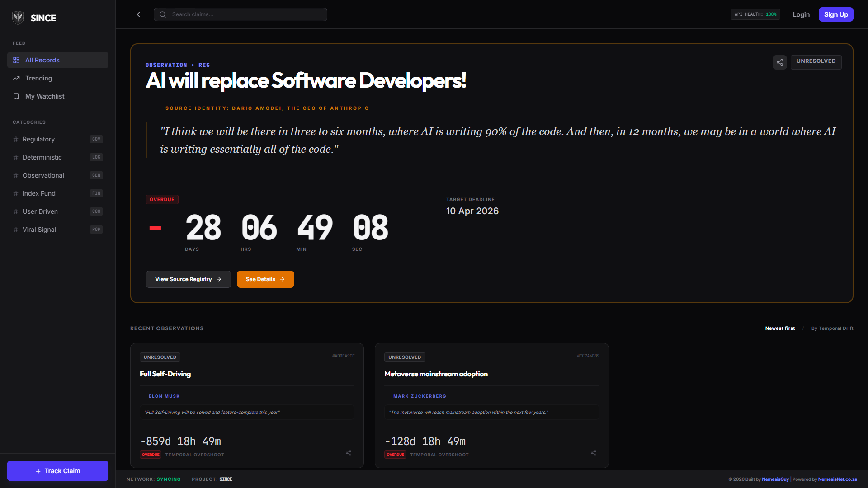Click the AI will replace Software Developers headline
Image resolution: width=868 pixels, height=488 pixels.
306,81
